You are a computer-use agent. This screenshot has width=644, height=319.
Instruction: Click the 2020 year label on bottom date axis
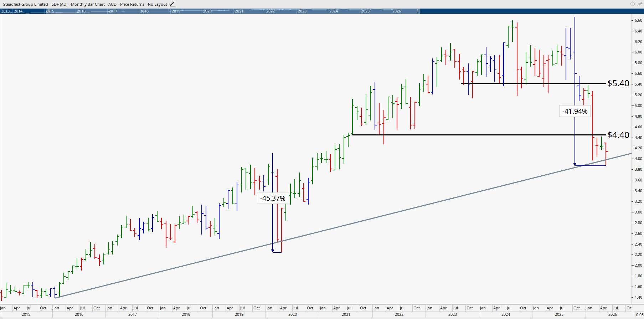293,314
